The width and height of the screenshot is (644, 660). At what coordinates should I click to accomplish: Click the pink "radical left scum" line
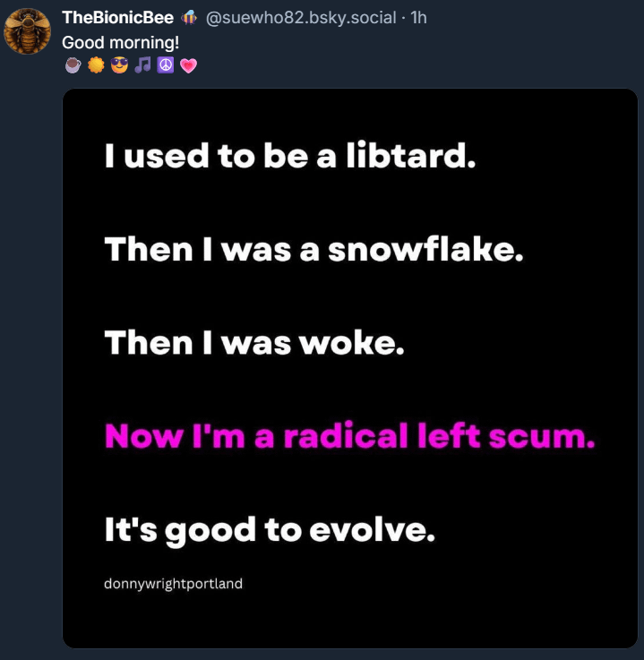point(349,436)
